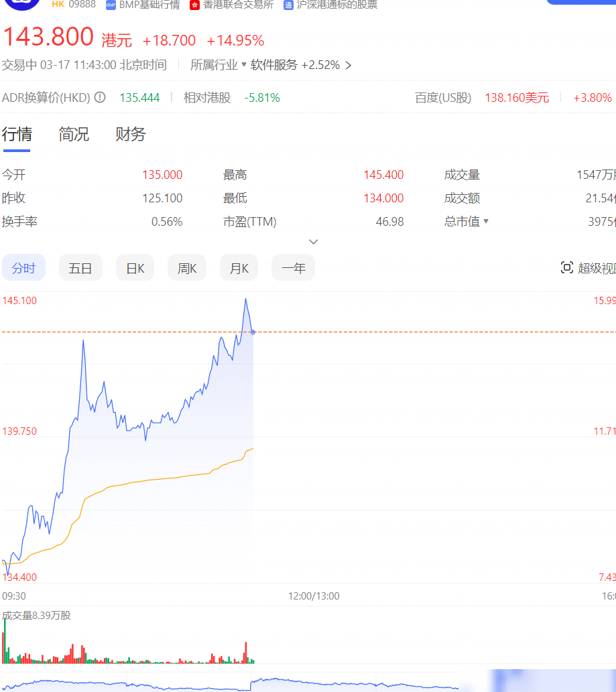
Task: Select the 日K chart period
Action: tap(135, 267)
